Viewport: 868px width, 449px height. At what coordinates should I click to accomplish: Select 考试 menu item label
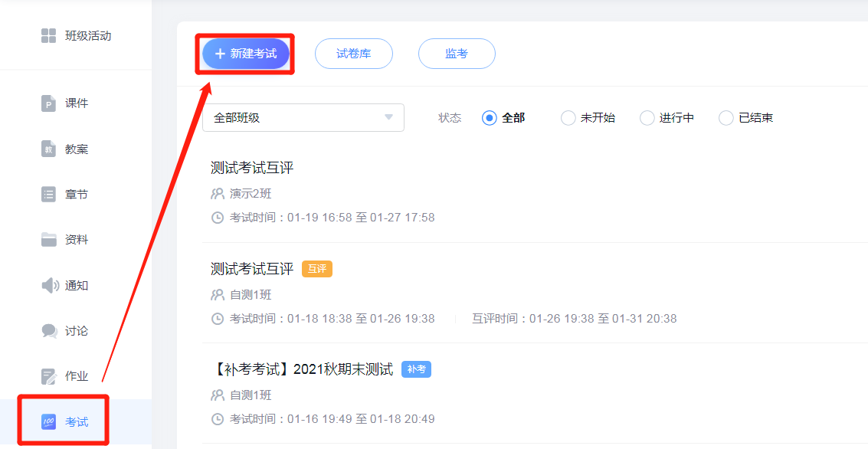77,422
